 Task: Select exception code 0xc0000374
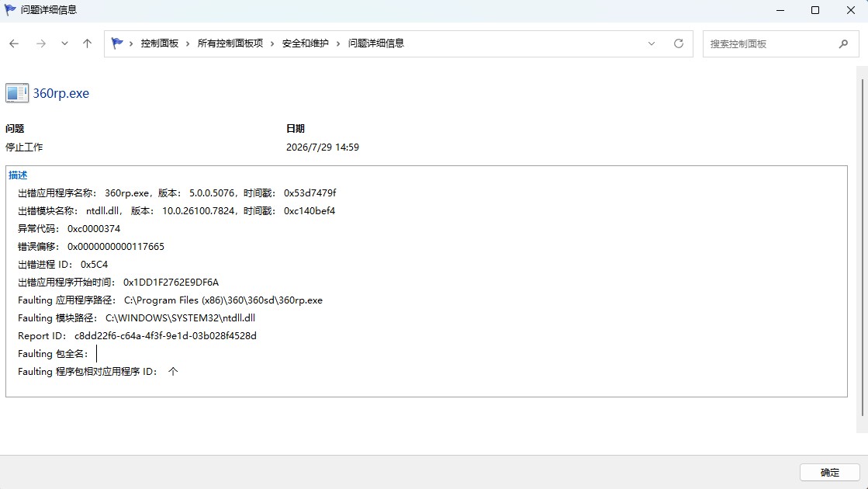click(94, 229)
